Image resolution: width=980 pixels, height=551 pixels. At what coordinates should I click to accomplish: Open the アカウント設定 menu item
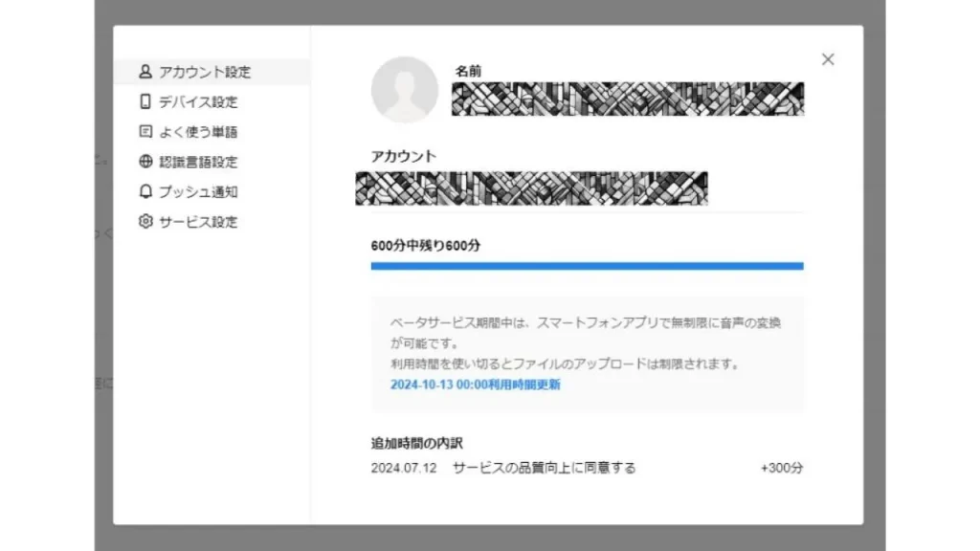pos(212,72)
